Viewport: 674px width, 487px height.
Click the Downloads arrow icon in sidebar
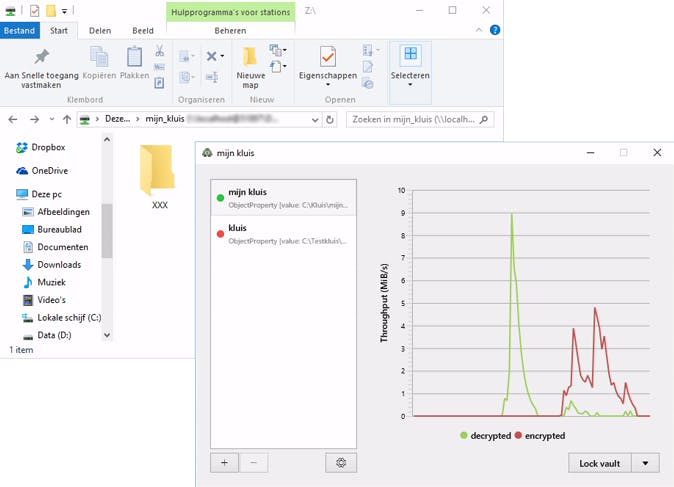tap(28, 265)
